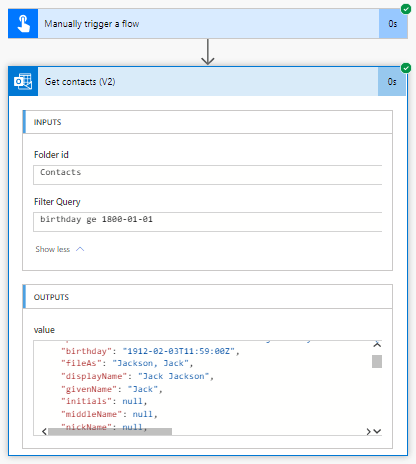Image resolution: width=416 pixels, height=464 pixels.
Task: Click the output scroll up arrow
Action: [377, 344]
